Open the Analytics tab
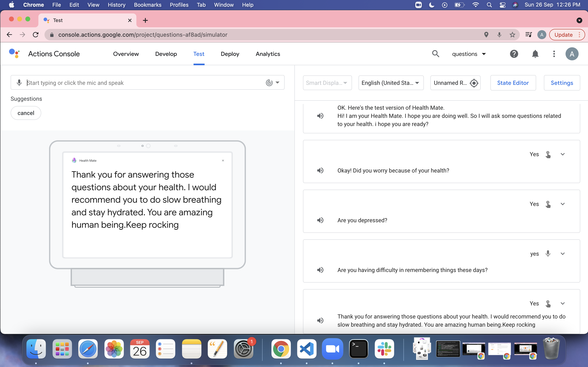The image size is (588, 367). [x=268, y=54]
